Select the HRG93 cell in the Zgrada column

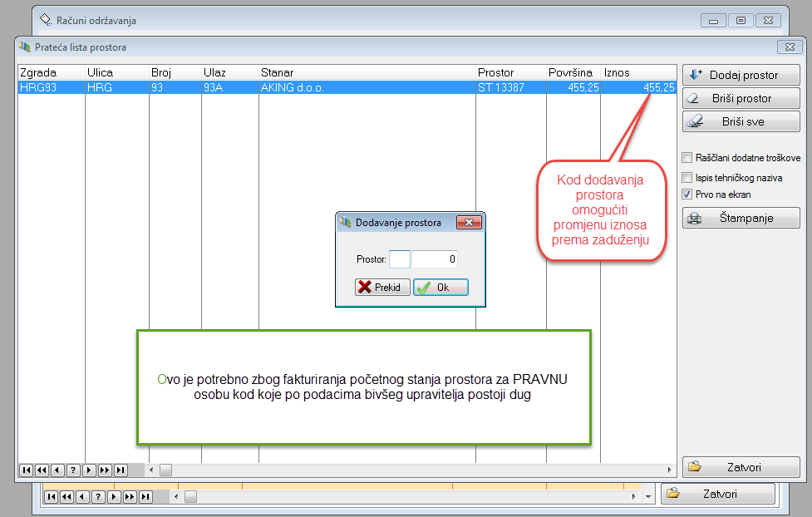click(x=52, y=87)
